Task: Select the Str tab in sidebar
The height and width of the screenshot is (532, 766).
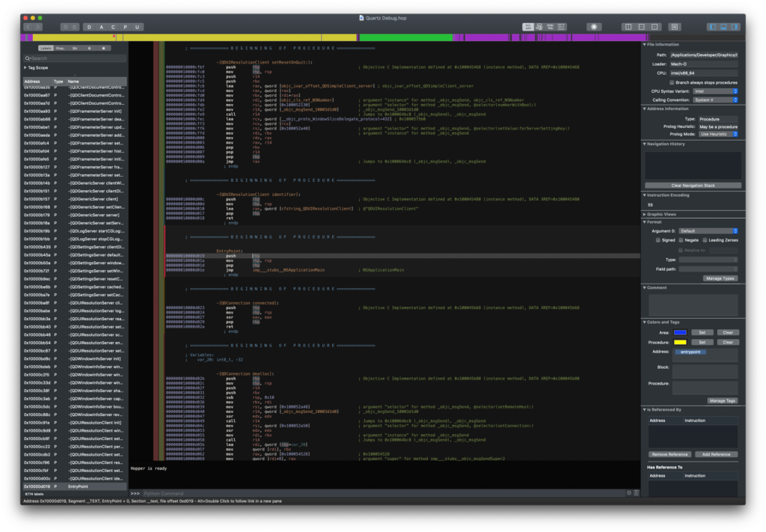Action: [x=76, y=48]
